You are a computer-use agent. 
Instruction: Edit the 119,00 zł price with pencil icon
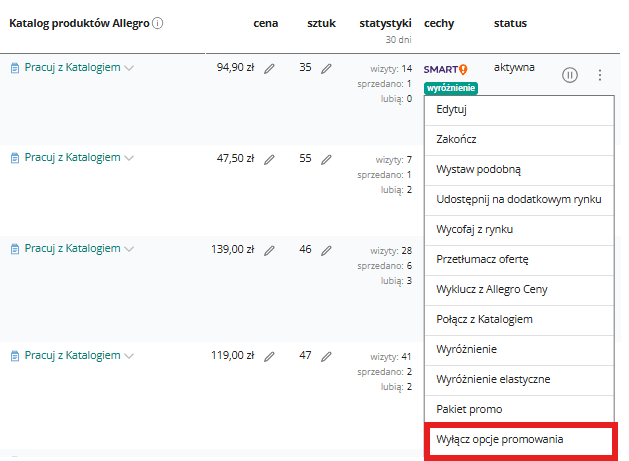269,356
